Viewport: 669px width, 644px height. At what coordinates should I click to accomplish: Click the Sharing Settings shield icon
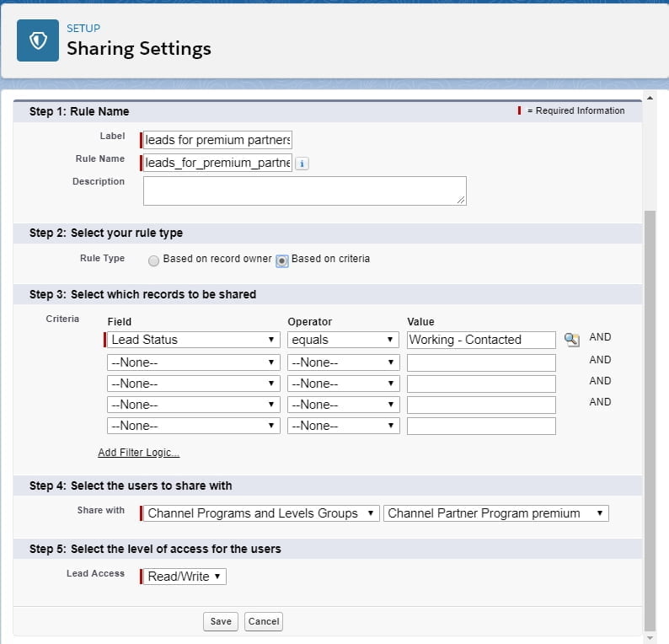click(x=38, y=40)
